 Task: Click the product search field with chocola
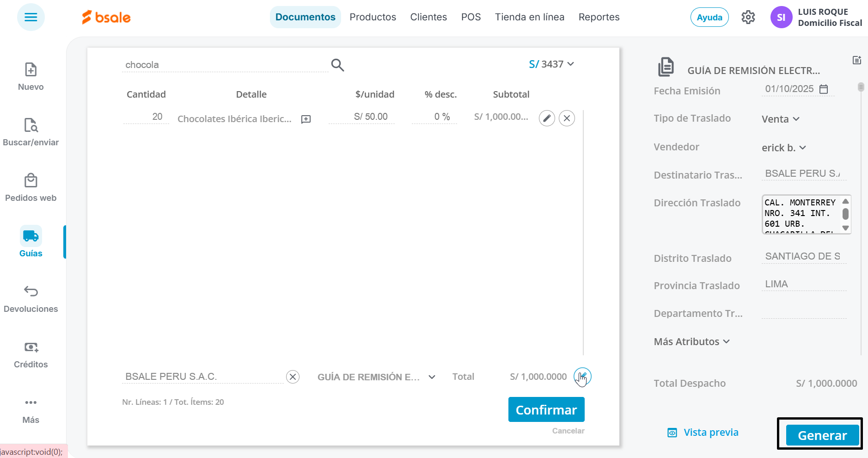tap(225, 65)
